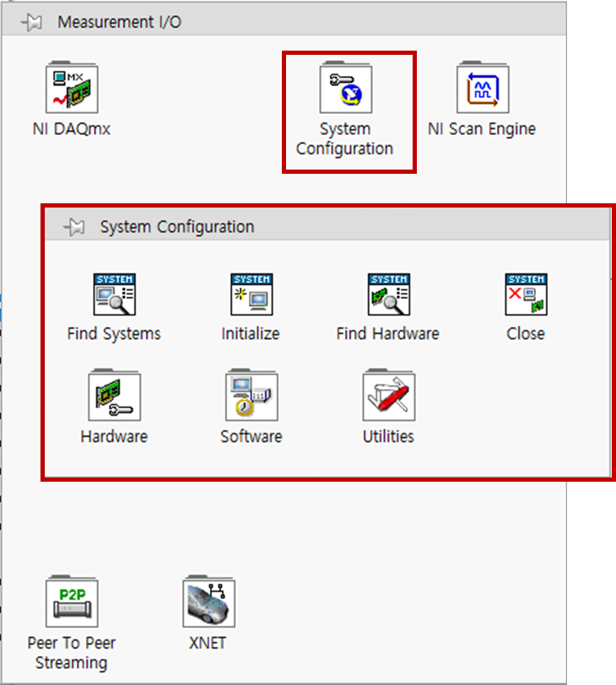This screenshot has width=616, height=685.
Task: Click the NI Scan Engine label
Action: point(482,129)
